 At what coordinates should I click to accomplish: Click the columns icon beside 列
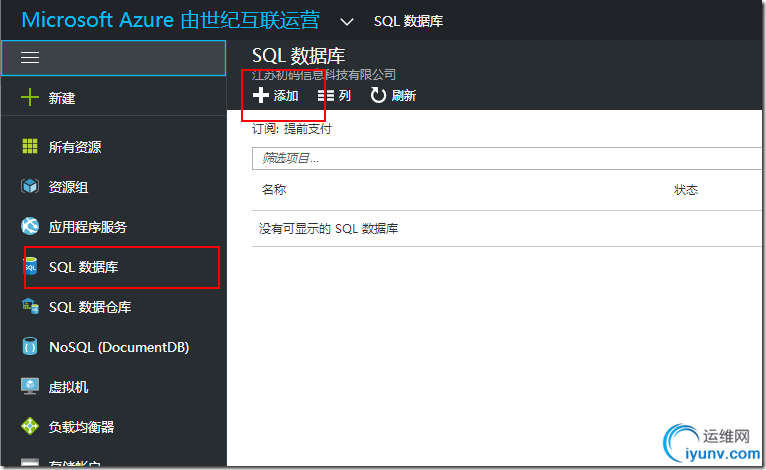pos(326,96)
